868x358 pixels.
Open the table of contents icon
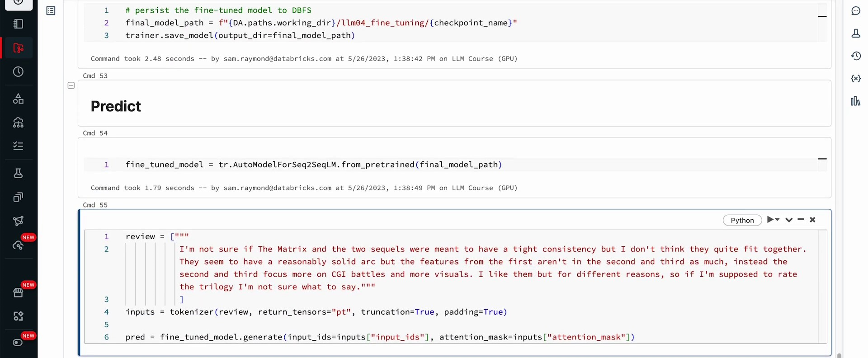click(x=51, y=11)
